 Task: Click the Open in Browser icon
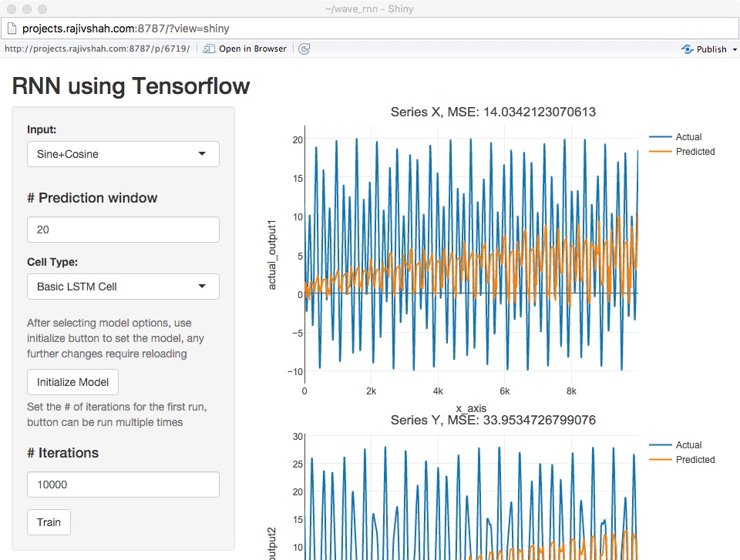pos(209,49)
